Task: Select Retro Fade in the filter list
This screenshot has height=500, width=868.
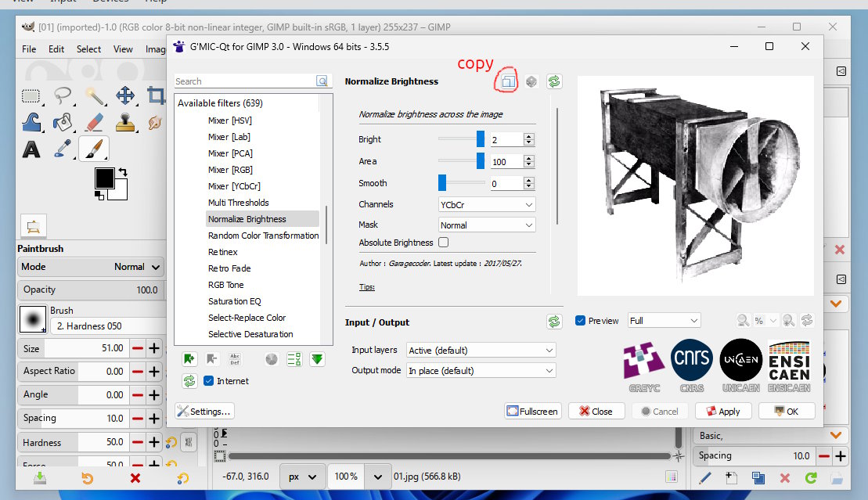Action: tap(229, 268)
